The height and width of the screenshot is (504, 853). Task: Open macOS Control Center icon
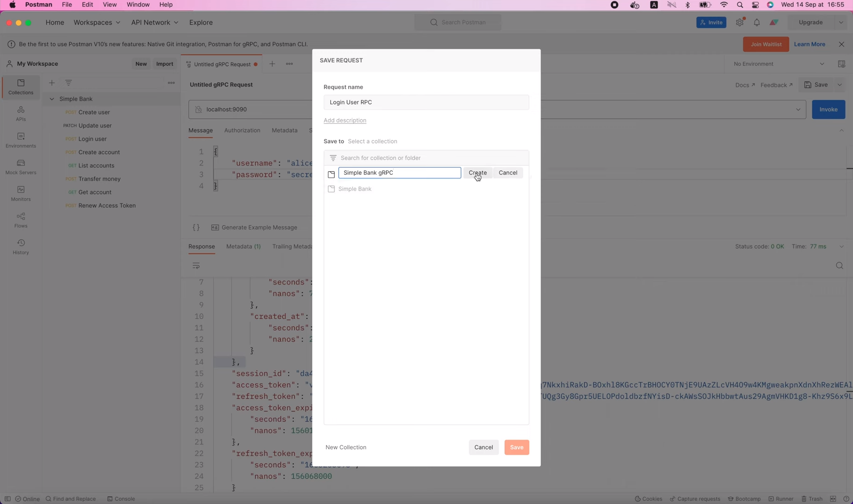click(x=755, y=5)
